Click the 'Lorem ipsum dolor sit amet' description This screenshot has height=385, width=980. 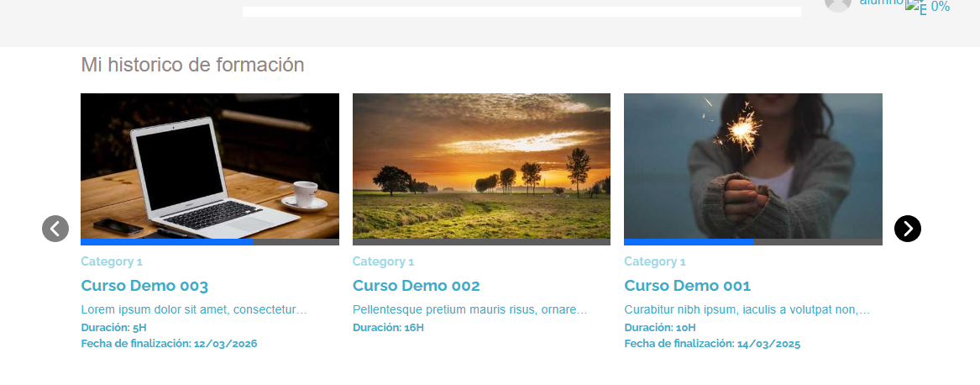tap(194, 309)
